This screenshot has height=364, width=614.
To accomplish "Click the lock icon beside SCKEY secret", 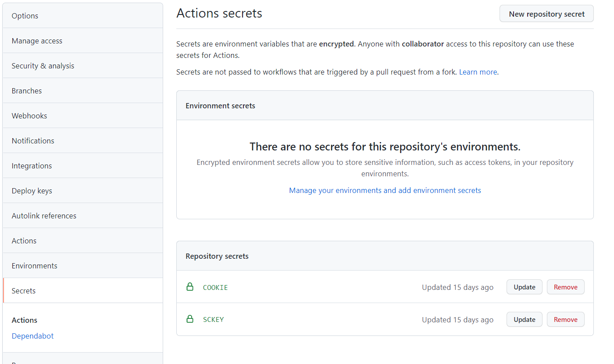I will 190,319.
